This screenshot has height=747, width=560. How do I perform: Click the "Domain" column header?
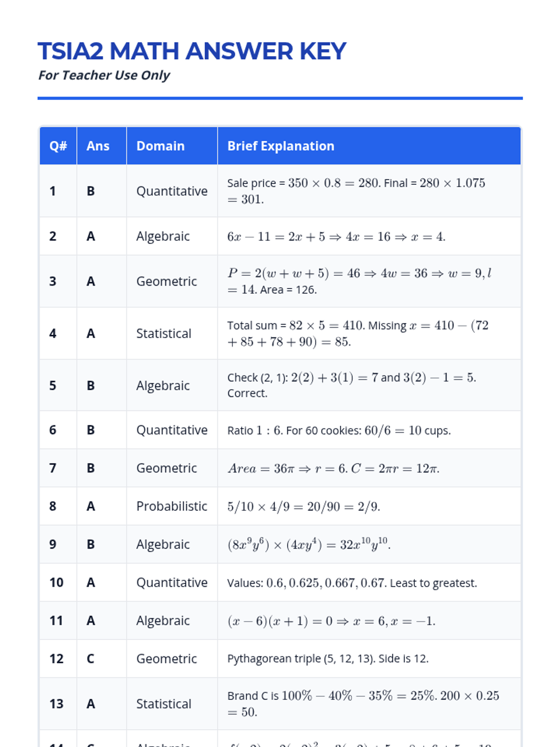[x=160, y=146]
